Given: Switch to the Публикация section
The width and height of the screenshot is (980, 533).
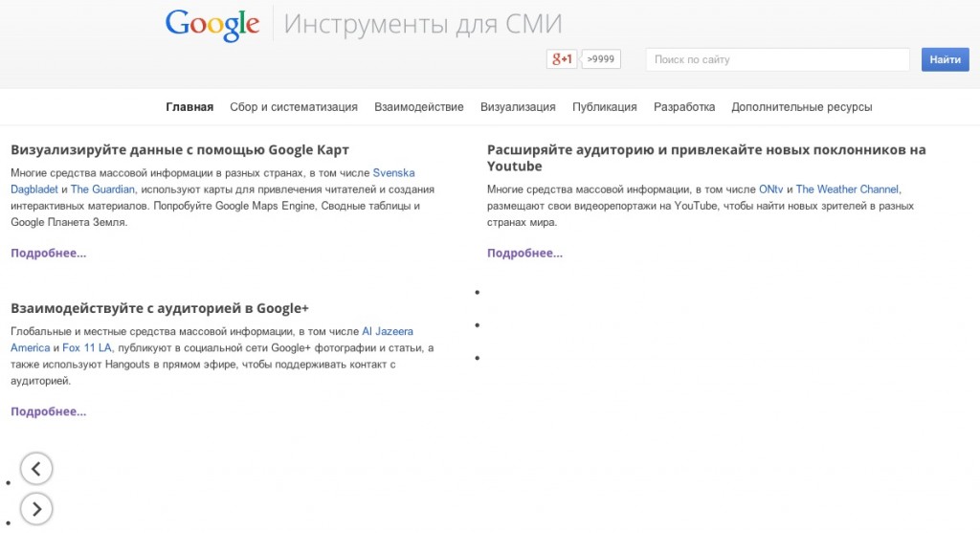Looking at the screenshot, I should (x=605, y=107).
